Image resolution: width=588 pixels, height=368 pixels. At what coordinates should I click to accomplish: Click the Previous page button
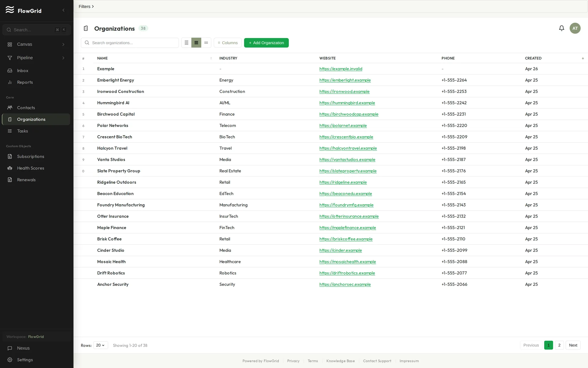pos(531,345)
